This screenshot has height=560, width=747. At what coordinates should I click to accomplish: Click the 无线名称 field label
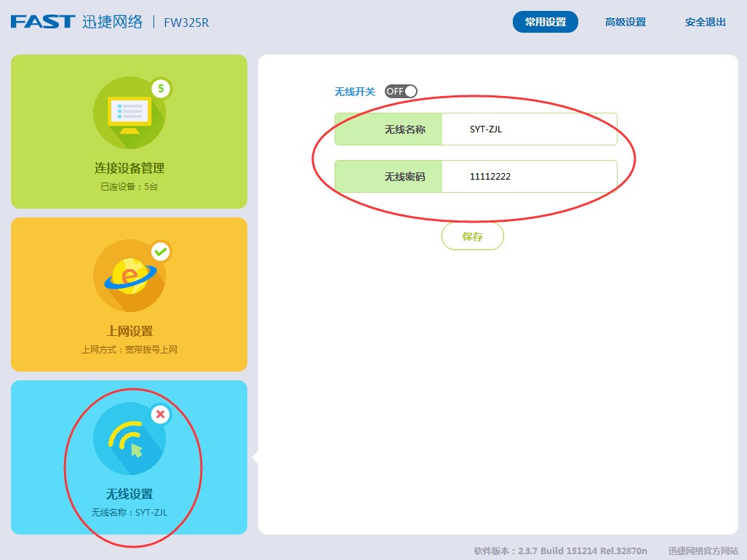coord(405,129)
